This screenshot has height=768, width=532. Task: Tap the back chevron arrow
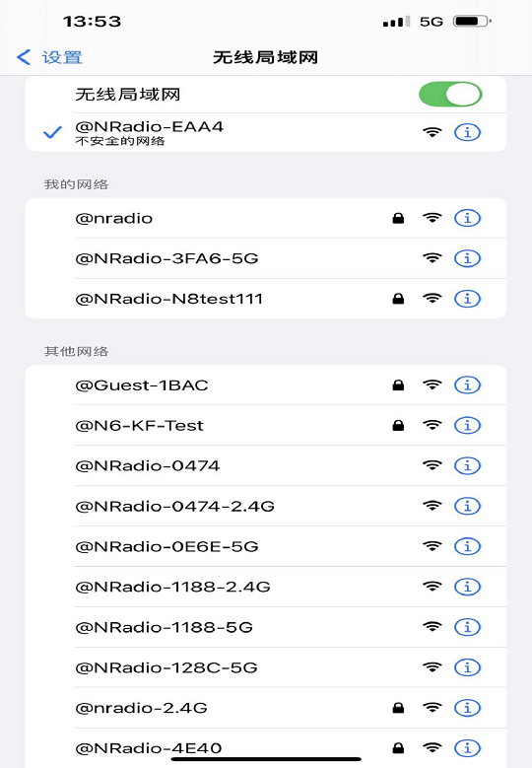click(23, 57)
